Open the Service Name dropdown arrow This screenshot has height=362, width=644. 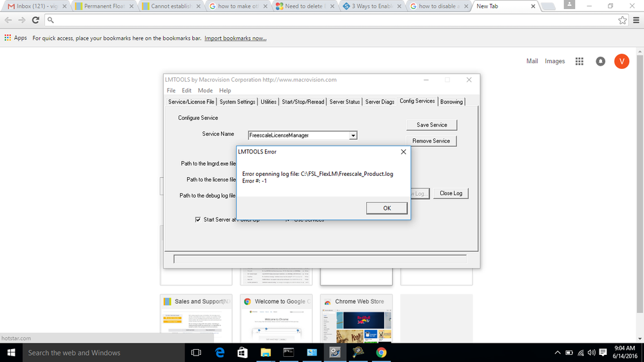353,135
